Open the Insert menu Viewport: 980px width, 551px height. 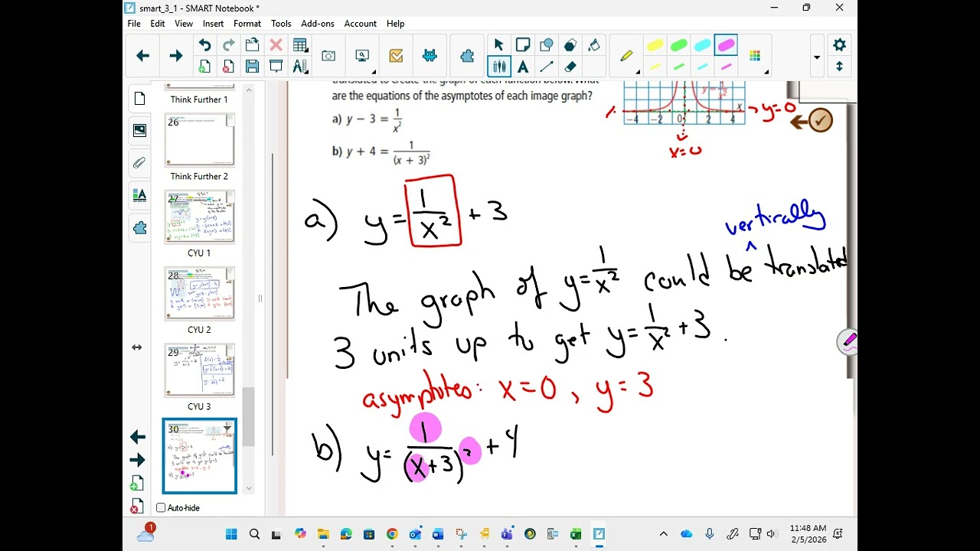coord(214,24)
